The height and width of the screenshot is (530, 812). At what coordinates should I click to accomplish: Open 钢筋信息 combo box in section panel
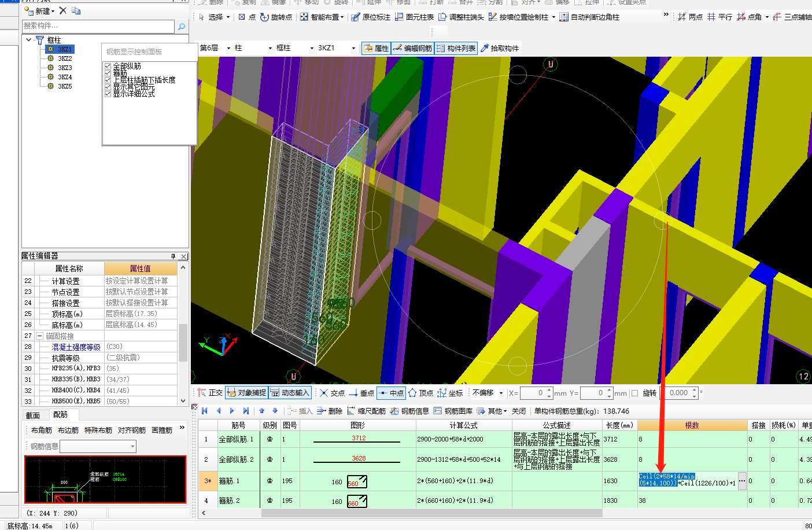pyautogui.click(x=98, y=446)
